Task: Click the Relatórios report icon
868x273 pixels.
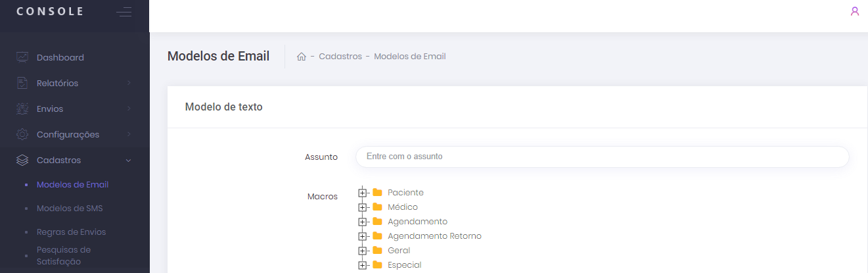Action: point(22,83)
